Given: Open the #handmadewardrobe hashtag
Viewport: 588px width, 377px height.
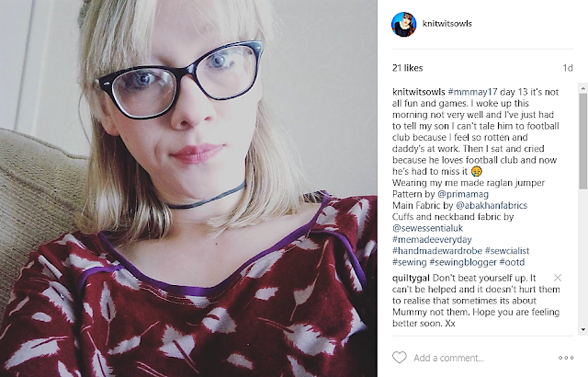Looking at the screenshot, I should tap(437, 251).
